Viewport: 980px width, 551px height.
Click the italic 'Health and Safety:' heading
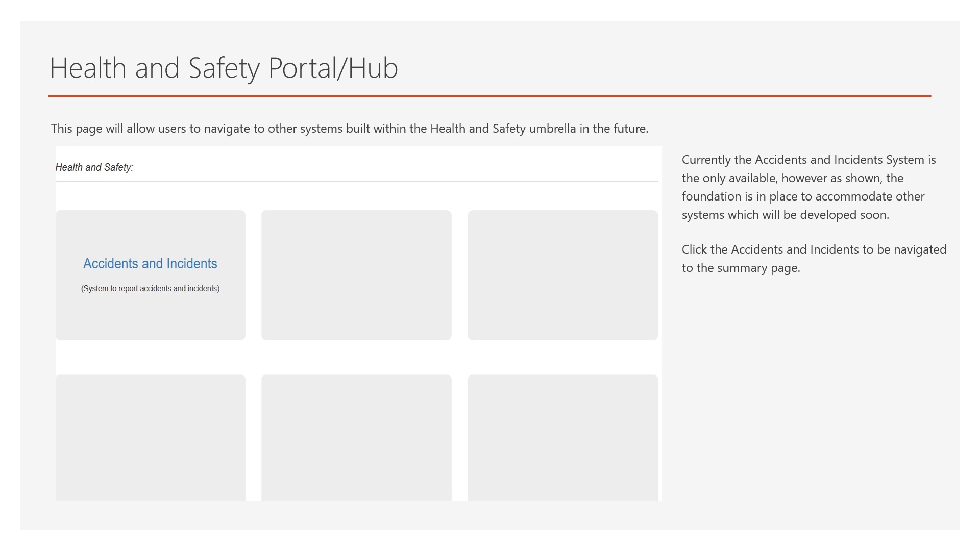pos(94,167)
